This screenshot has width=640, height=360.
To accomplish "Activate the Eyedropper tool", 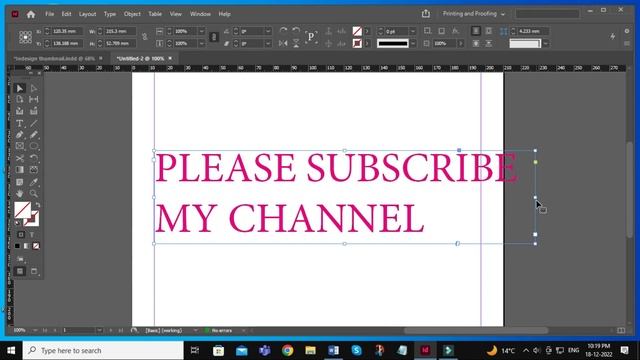I will (34, 182).
